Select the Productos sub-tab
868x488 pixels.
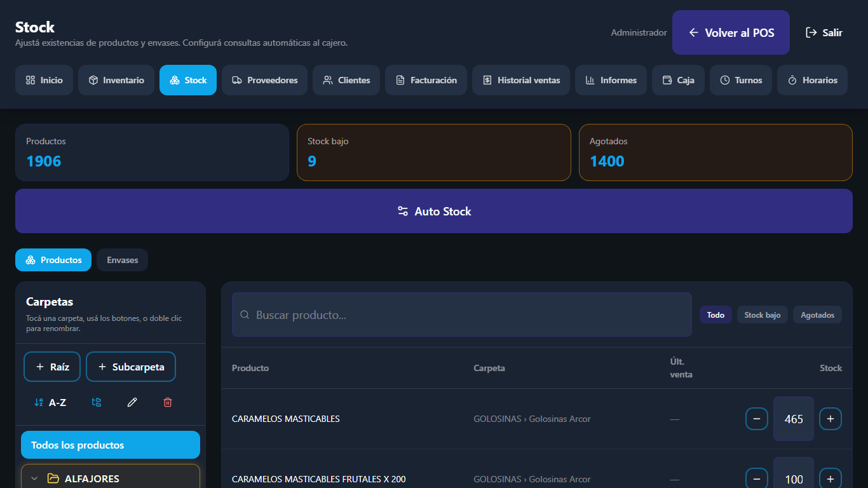[x=53, y=260]
